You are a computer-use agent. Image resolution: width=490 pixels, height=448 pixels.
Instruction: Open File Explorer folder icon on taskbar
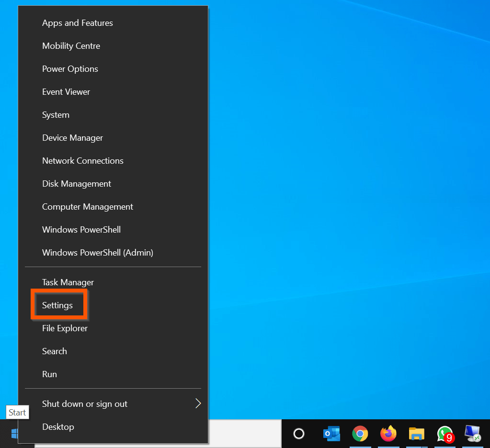pyautogui.click(x=417, y=434)
